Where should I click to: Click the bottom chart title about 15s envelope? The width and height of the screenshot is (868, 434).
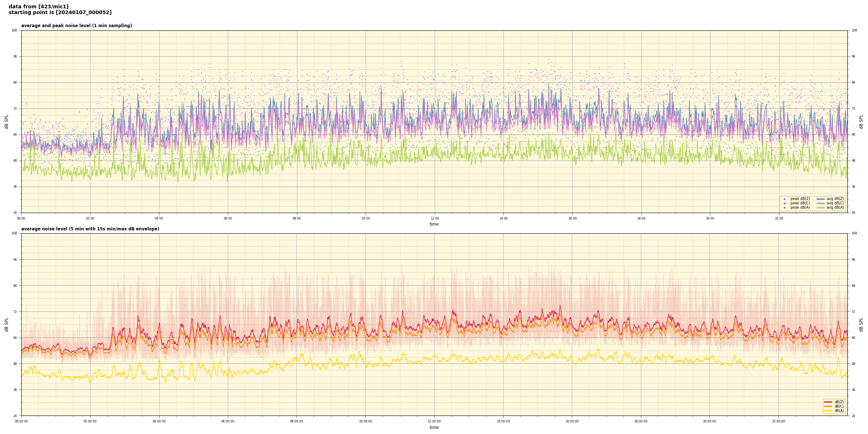coord(90,229)
